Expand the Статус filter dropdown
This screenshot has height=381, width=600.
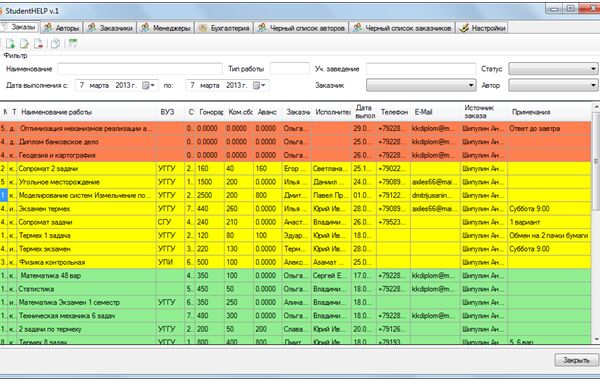click(x=593, y=69)
